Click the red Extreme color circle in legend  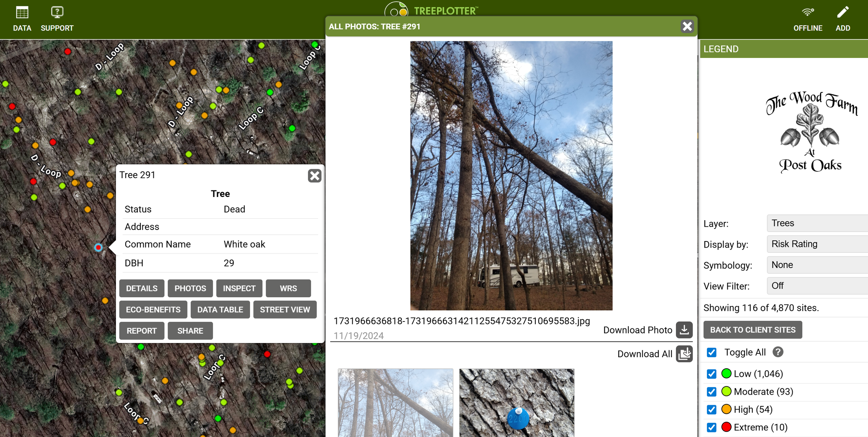[727, 427]
